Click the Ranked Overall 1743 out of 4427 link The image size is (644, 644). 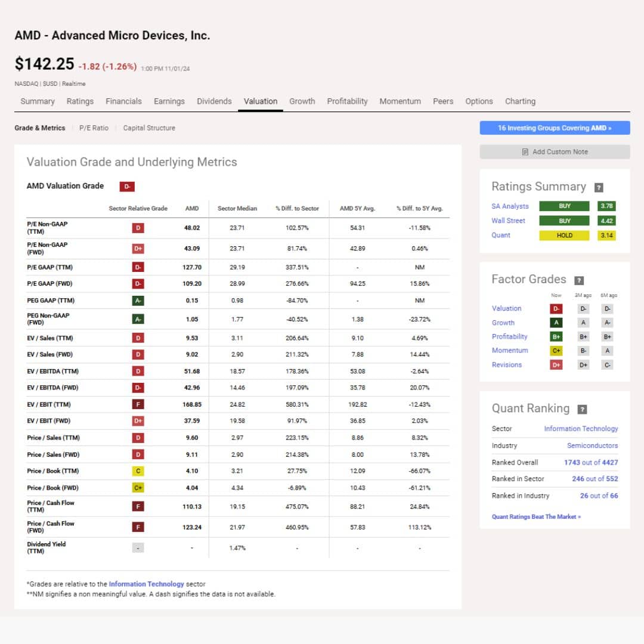pos(590,463)
